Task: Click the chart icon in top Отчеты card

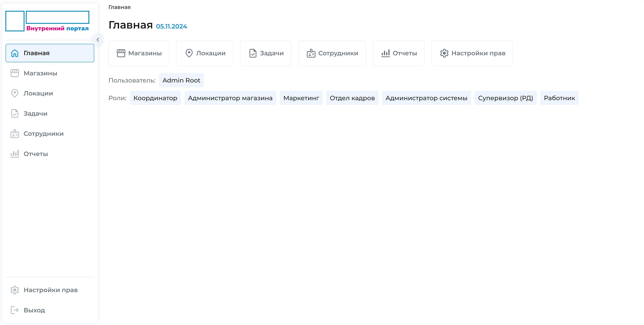Action: coord(386,53)
